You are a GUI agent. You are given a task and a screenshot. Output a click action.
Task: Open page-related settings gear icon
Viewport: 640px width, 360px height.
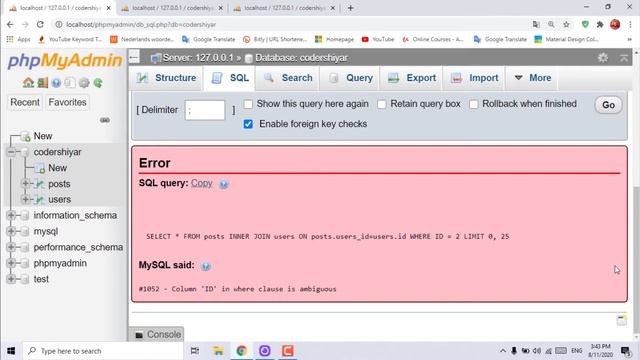click(x=602, y=58)
